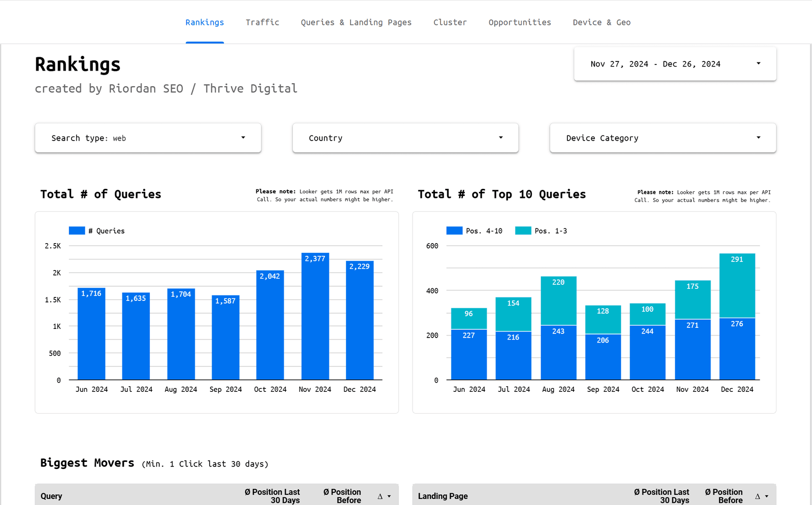Screen dimensions: 812x505
Task: Sort Query table by Ø Position Before
Action: [x=343, y=496]
